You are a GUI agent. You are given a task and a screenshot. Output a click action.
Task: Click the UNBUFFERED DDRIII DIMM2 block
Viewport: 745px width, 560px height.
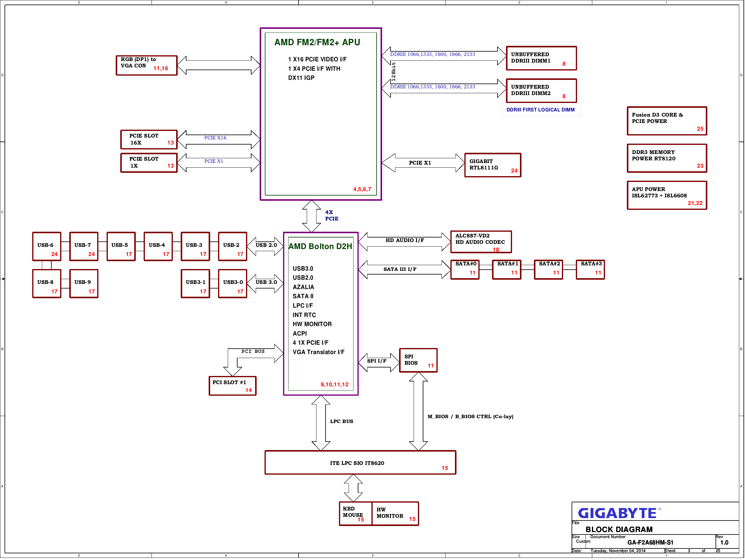tap(542, 91)
